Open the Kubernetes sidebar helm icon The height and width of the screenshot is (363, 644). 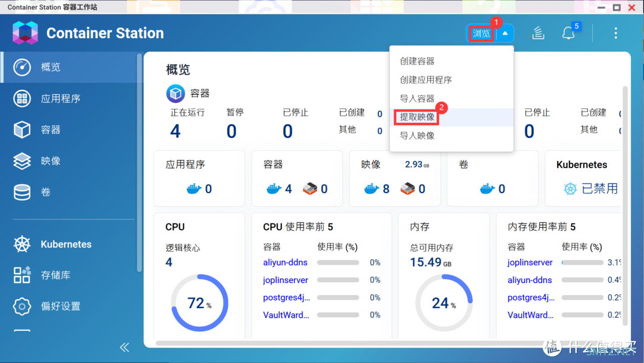point(22,244)
